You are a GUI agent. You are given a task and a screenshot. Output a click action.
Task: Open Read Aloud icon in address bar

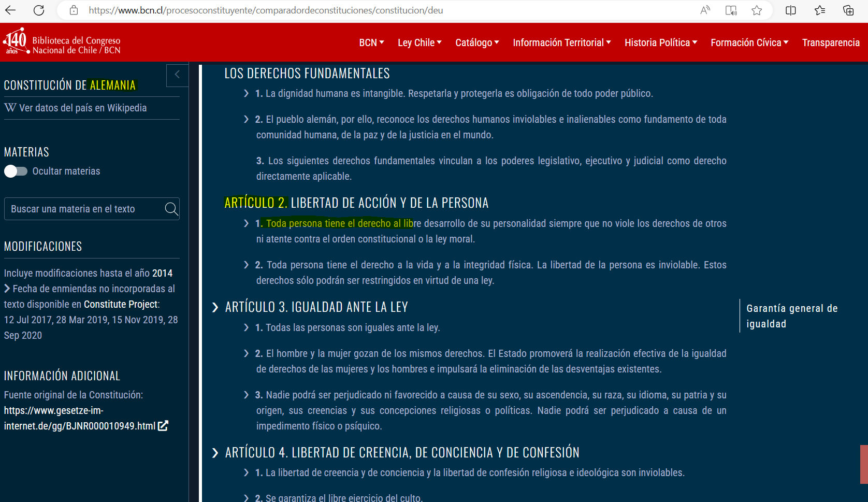point(705,10)
